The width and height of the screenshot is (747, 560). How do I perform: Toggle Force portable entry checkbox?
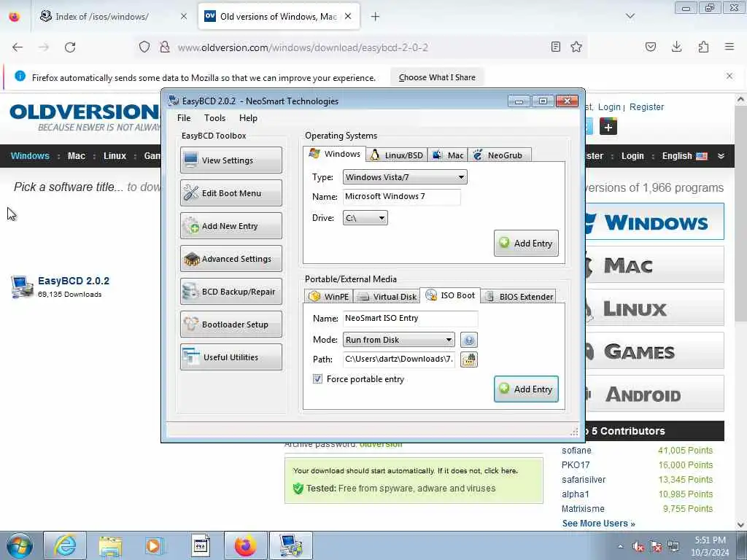[317, 379]
